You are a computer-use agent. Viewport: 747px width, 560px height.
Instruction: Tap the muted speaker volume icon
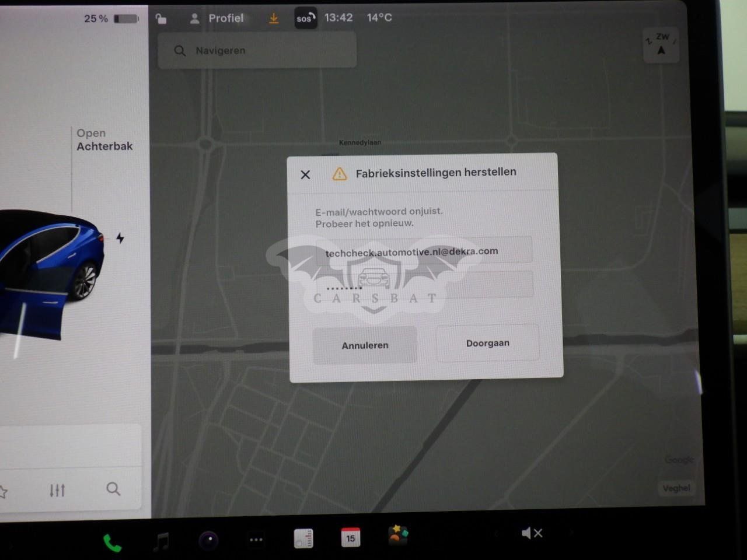532,533
